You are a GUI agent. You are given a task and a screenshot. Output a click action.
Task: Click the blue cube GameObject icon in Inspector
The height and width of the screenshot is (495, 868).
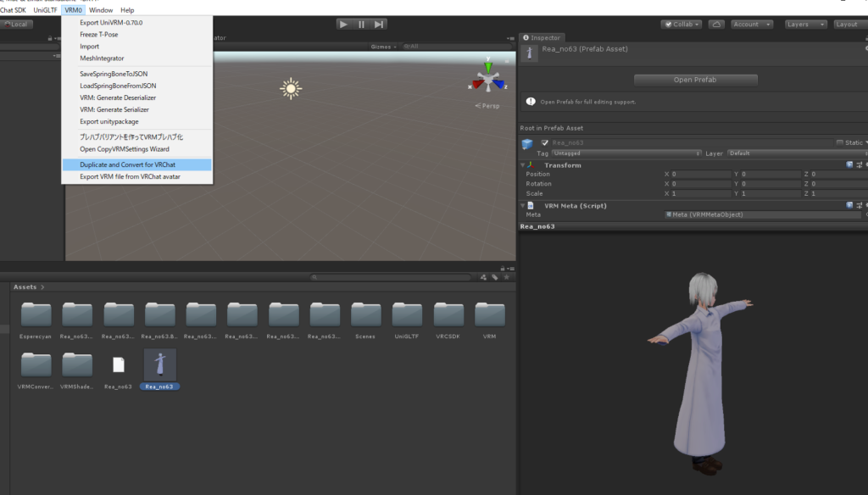click(527, 144)
